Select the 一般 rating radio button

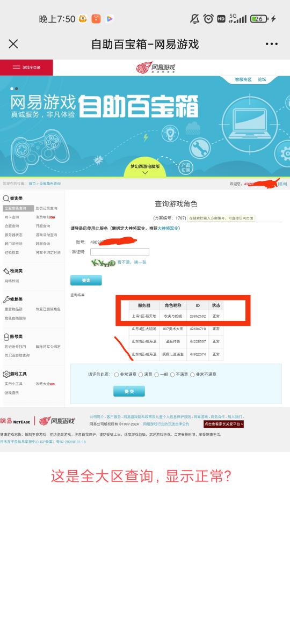[157, 375]
